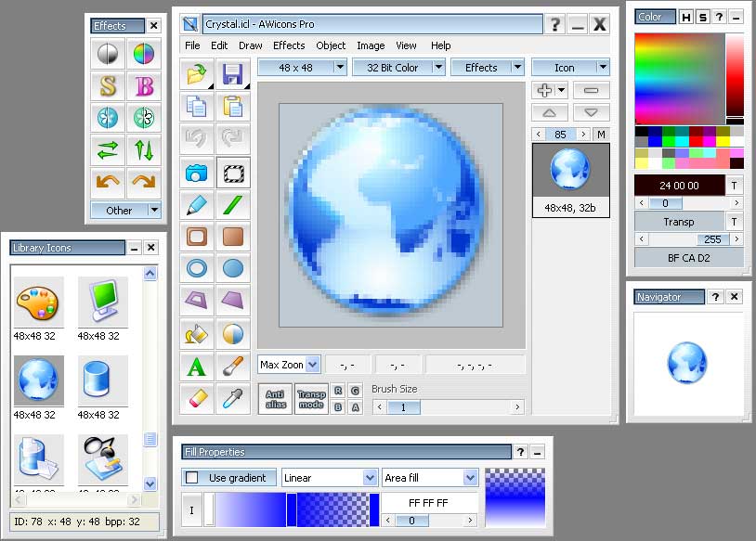
Task: Click the add image plus button
Action: click(x=543, y=89)
